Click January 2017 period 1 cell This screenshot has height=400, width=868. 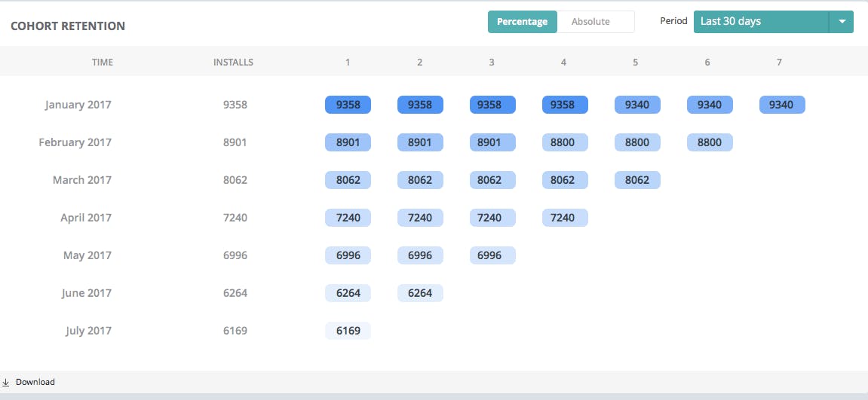click(x=348, y=105)
